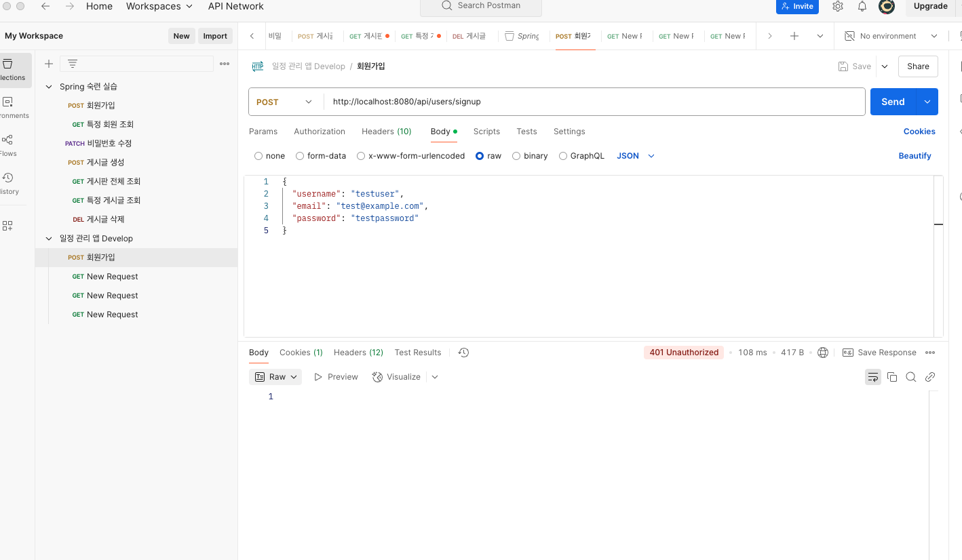Open the response Cookies (1) tab

(x=301, y=353)
